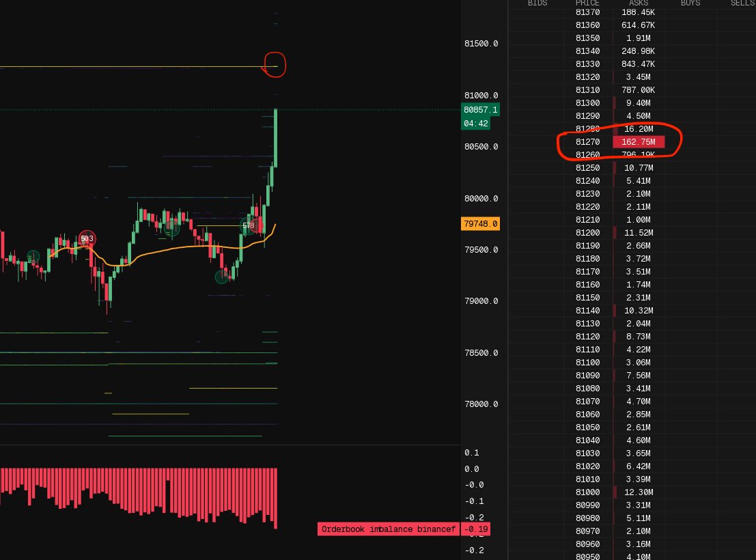The image size is (756, 560).
Task: Click price level 80990 in orderbook
Action: [588, 505]
